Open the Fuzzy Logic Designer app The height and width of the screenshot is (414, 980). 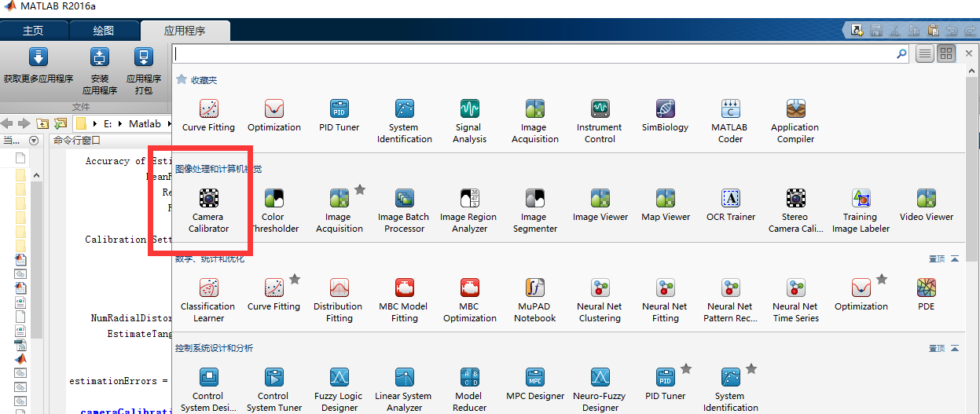tap(339, 390)
